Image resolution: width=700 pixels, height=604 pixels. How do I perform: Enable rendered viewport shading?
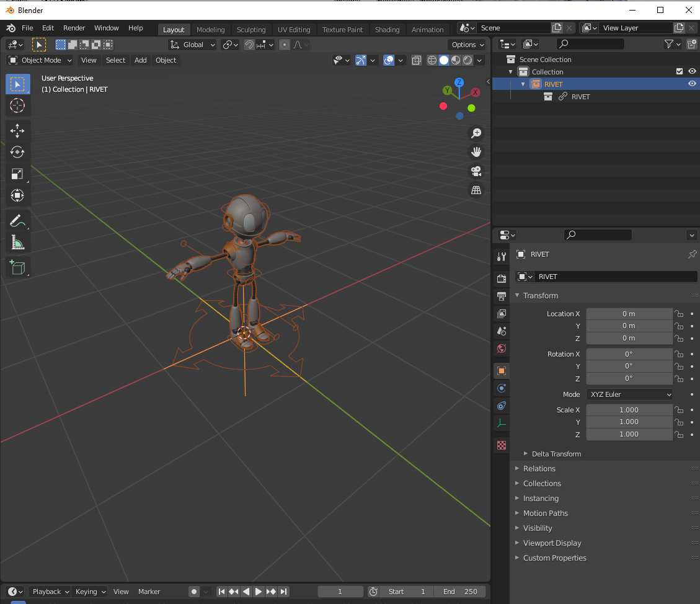pyautogui.click(x=467, y=60)
